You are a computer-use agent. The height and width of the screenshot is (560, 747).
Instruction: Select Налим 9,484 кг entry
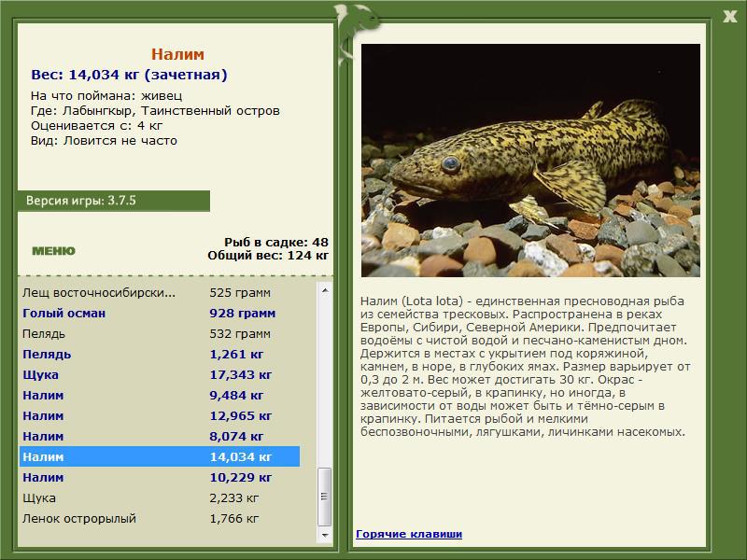pos(160,395)
